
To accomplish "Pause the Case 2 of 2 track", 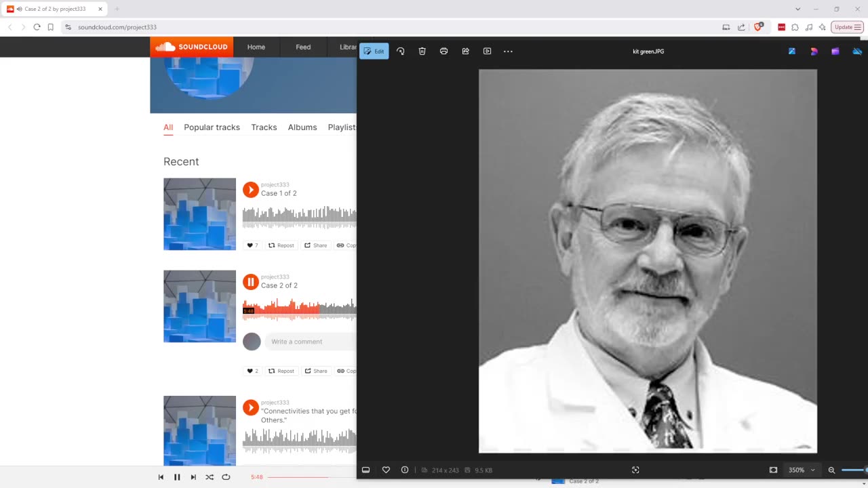I will (251, 282).
